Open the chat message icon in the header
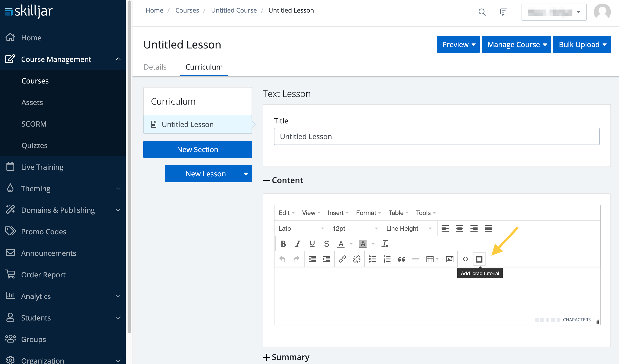 (x=504, y=12)
